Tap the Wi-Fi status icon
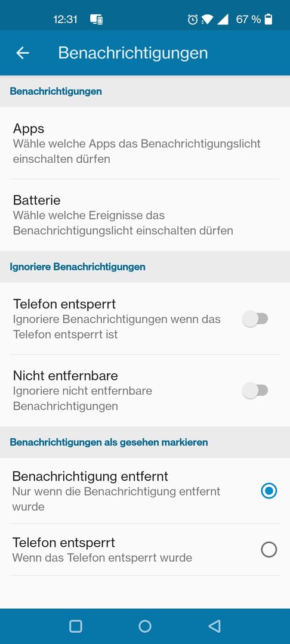Image resolution: width=290 pixels, height=644 pixels. click(208, 19)
